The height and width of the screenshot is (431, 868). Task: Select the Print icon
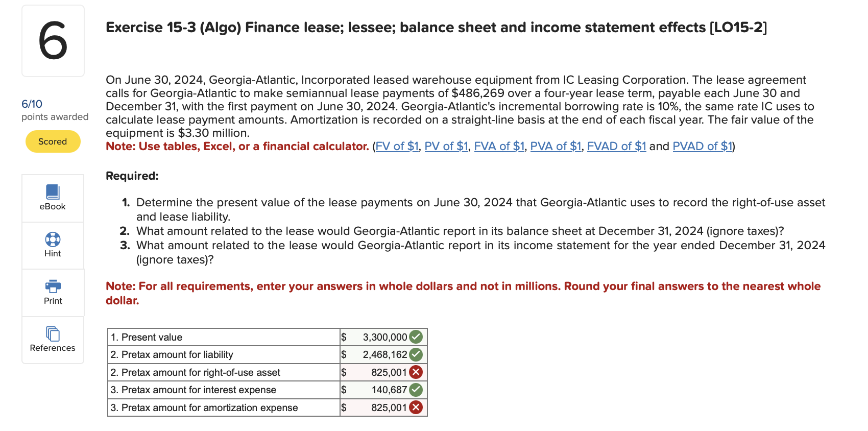(53, 292)
